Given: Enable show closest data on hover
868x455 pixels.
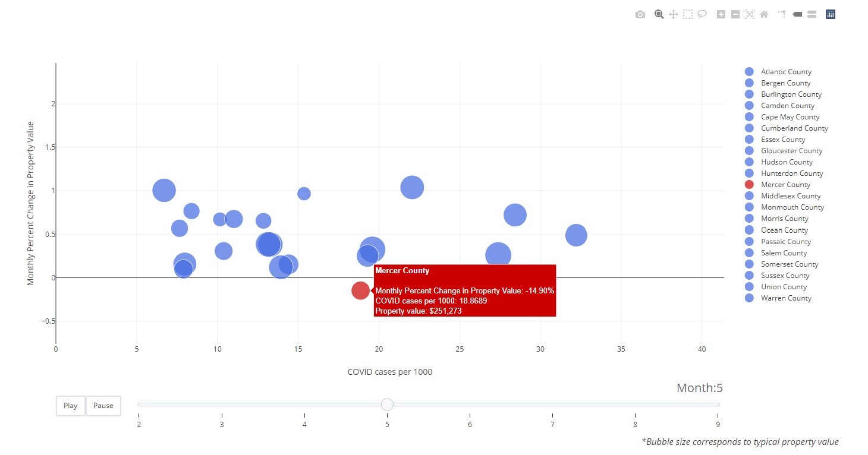Looking at the screenshot, I should (x=797, y=14).
